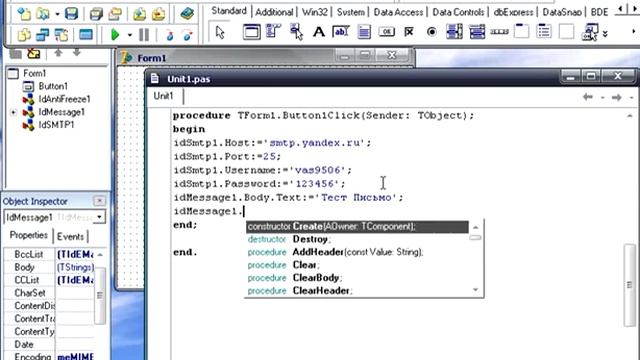
Task: Choose AddHeader in code completion list
Action: pyautogui.click(x=357, y=252)
